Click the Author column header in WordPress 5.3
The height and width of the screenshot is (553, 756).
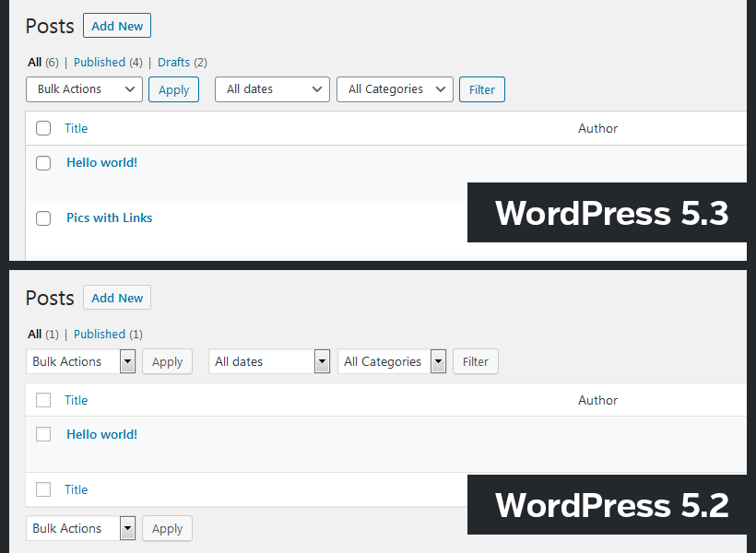pos(597,128)
